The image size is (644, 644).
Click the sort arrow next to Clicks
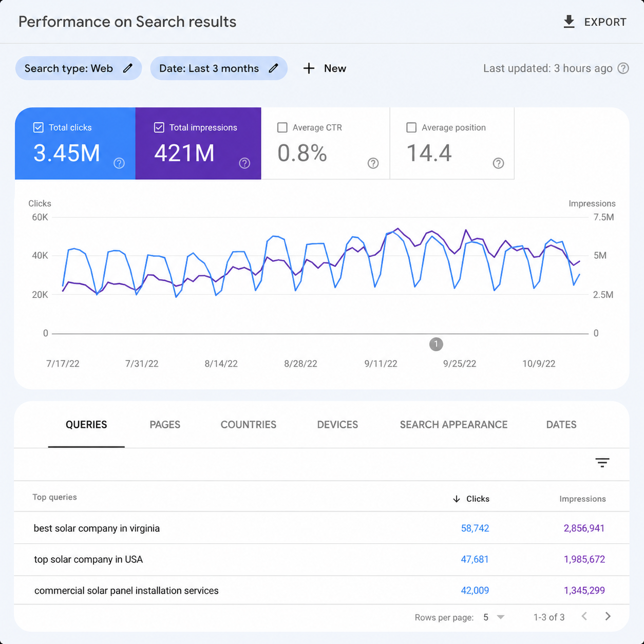click(457, 499)
